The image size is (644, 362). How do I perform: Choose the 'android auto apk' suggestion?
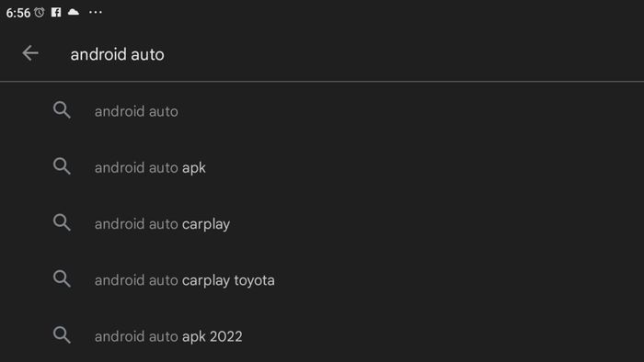coord(322,167)
